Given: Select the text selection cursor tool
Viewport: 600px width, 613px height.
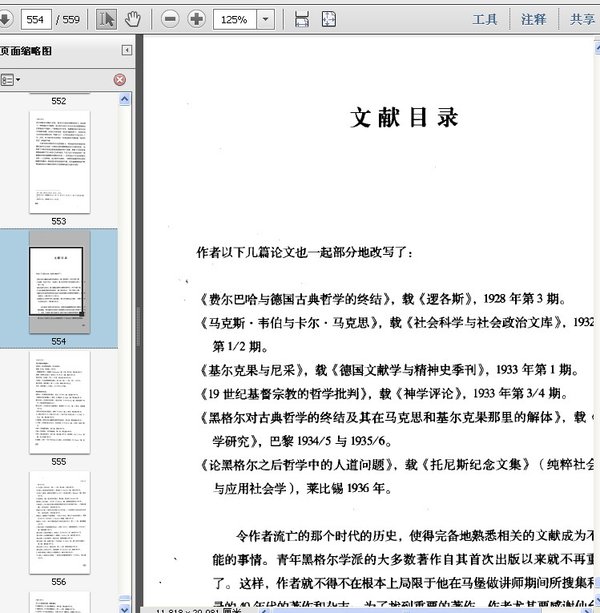Looking at the screenshot, I should [x=107, y=19].
